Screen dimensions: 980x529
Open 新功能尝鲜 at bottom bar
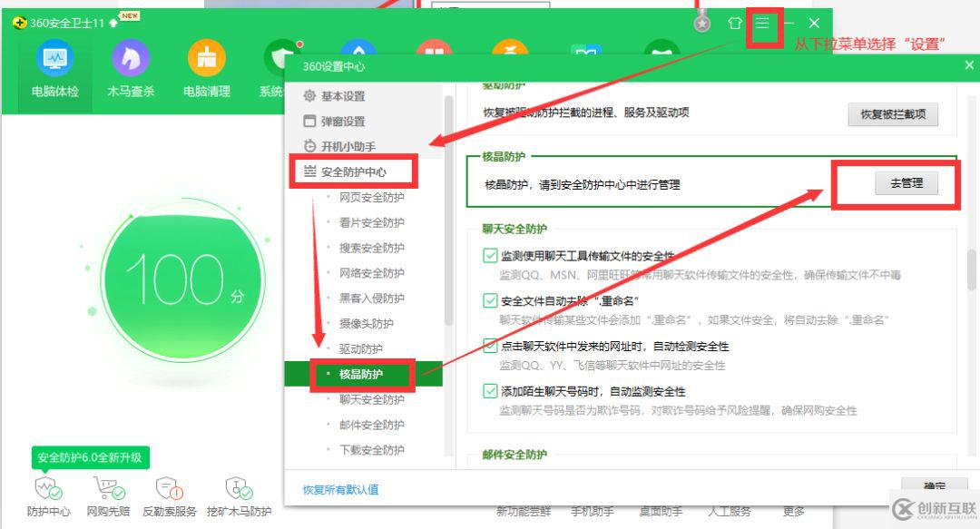[x=524, y=512]
